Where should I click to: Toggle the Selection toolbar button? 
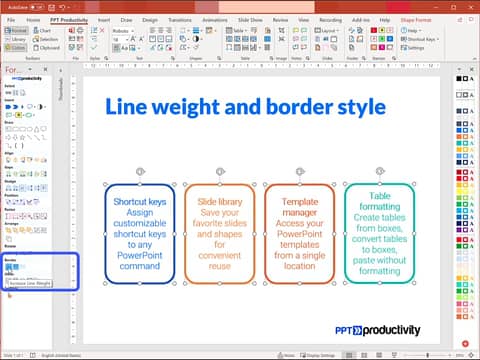click(45, 39)
